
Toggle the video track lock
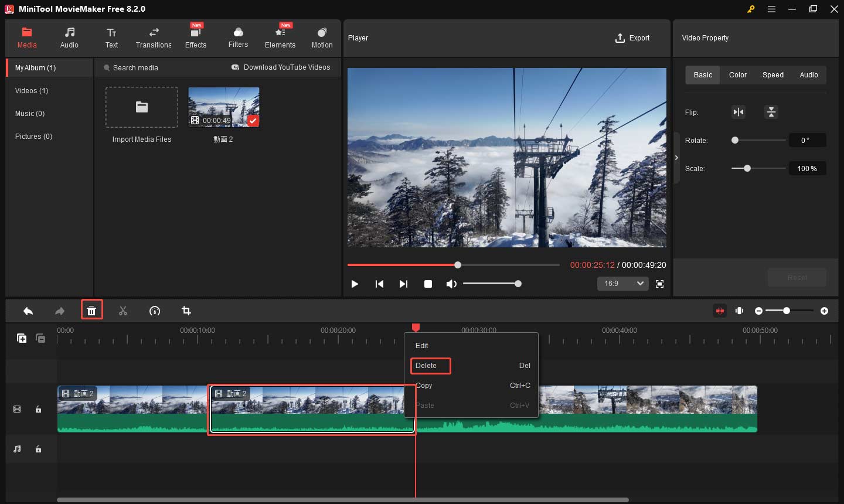(x=38, y=409)
